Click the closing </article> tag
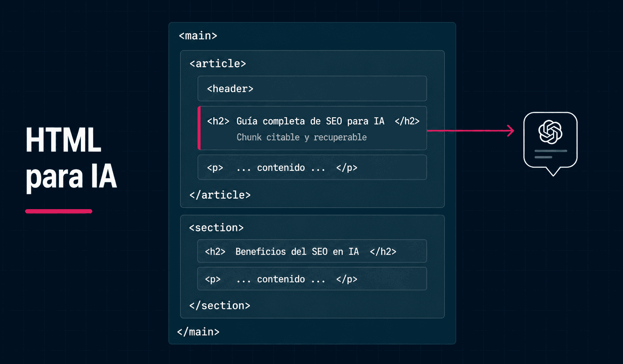Image resolution: width=623 pixels, height=364 pixels. point(220,195)
